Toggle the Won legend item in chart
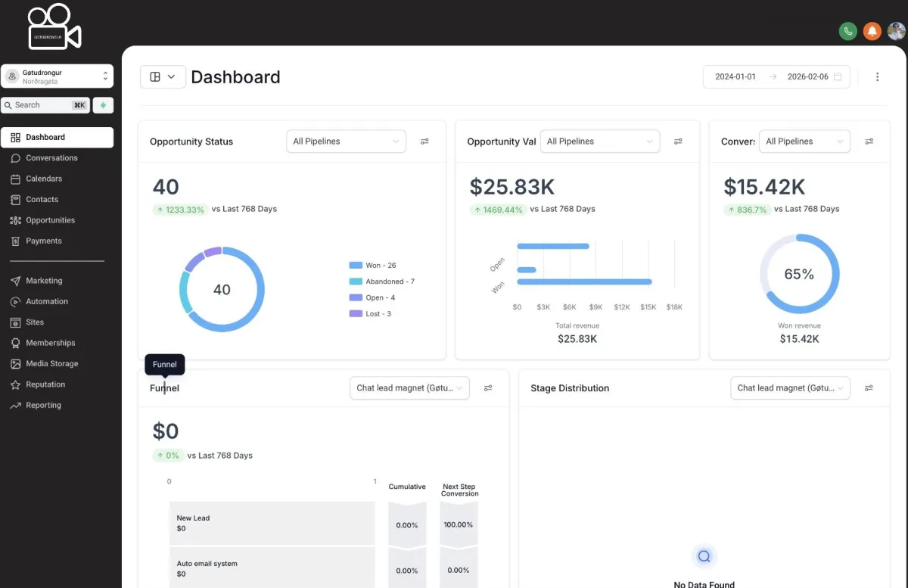The height and width of the screenshot is (588, 908). coord(373,266)
